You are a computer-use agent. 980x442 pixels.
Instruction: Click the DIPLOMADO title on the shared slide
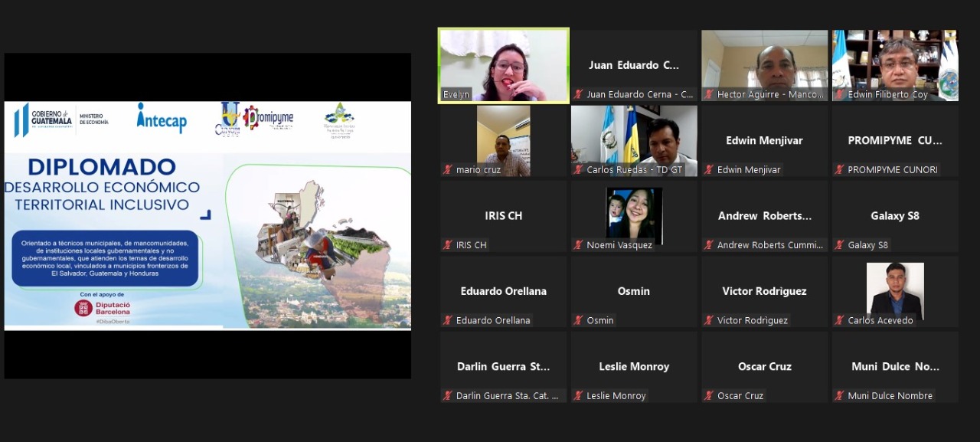[x=102, y=167]
